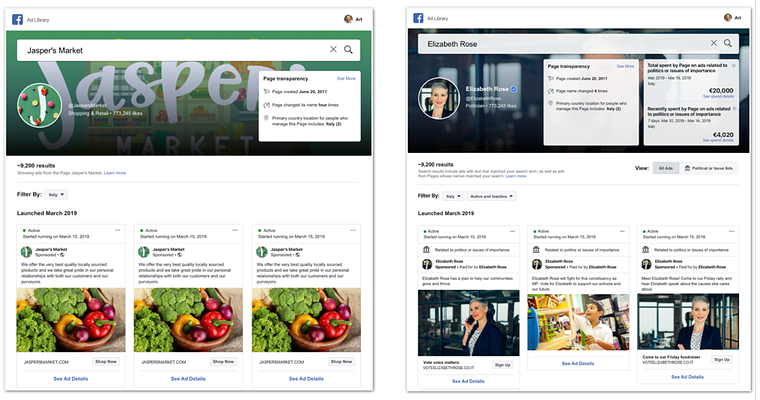Click the info icon on 'Recently spent by Page' card
The image size is (760, 400).
point(734,109)
